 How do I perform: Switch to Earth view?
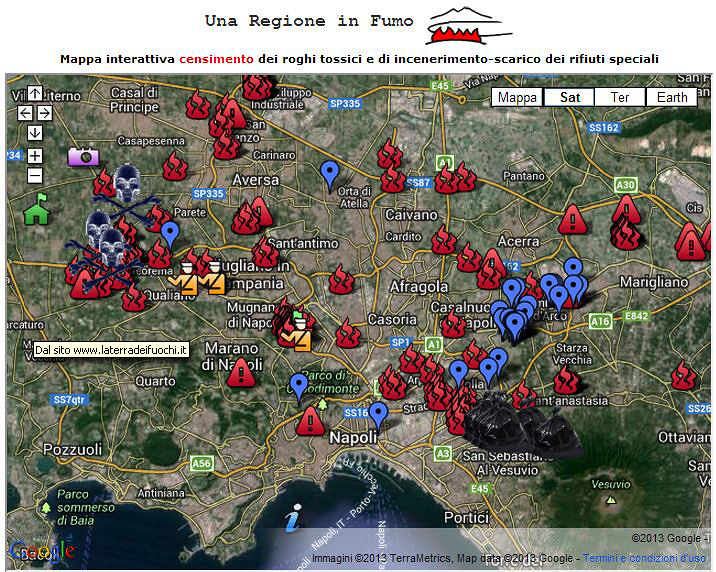(672, 97)
